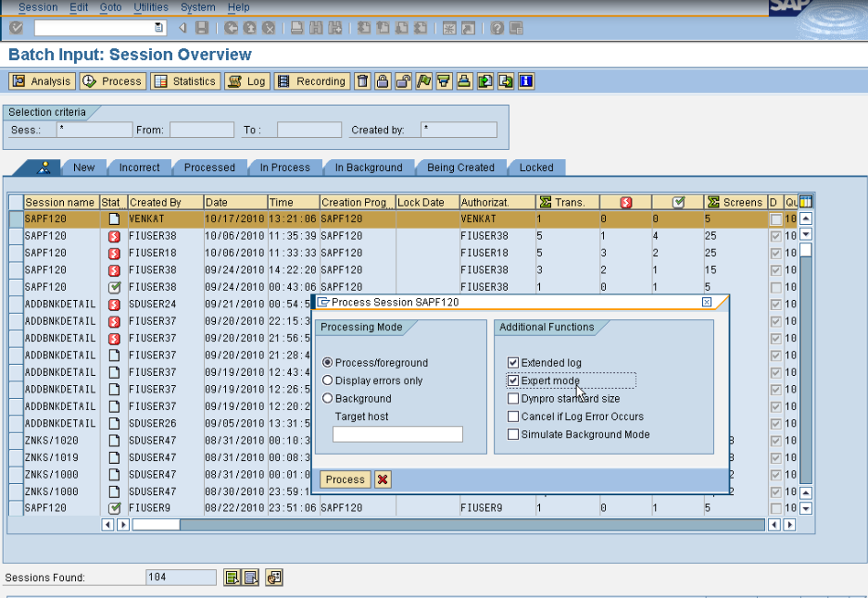Enable Simulate Background Mode

click(x=511, y=434)
